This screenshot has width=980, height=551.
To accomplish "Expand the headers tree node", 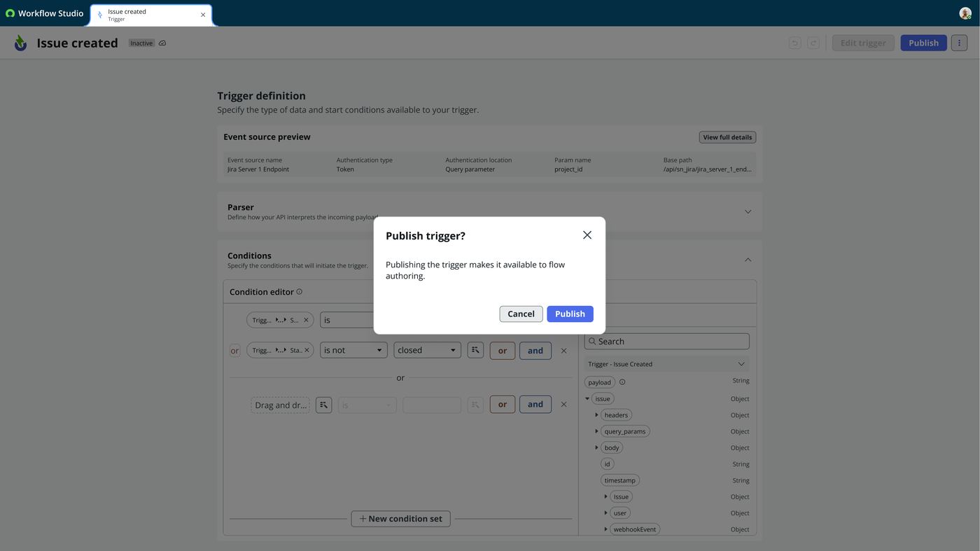I will (596, 415).
